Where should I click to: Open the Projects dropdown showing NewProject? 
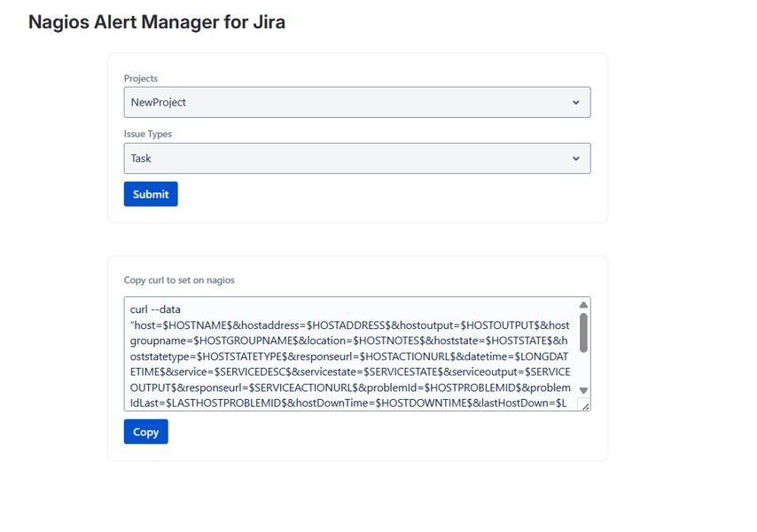(x=357, y=102)
